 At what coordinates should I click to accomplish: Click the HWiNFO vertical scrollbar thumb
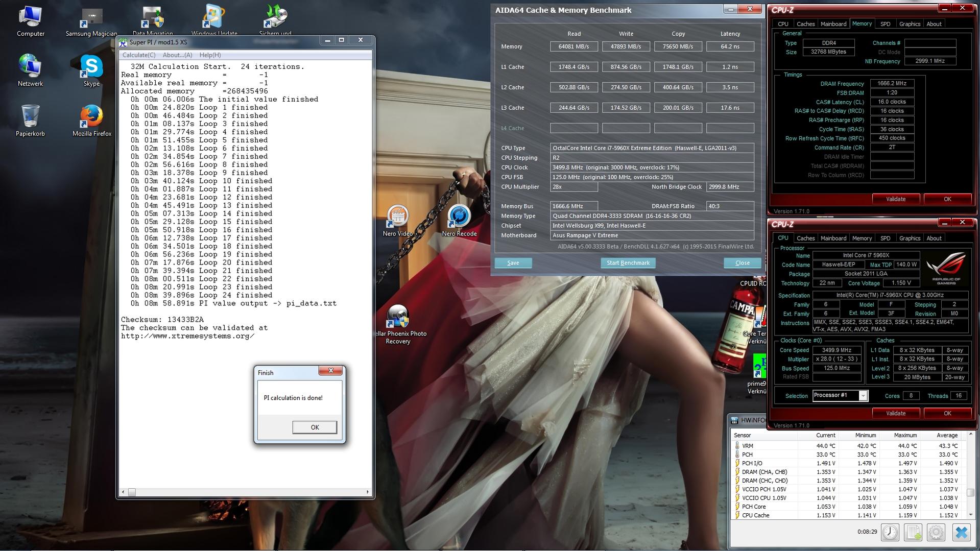click(970, 492)
